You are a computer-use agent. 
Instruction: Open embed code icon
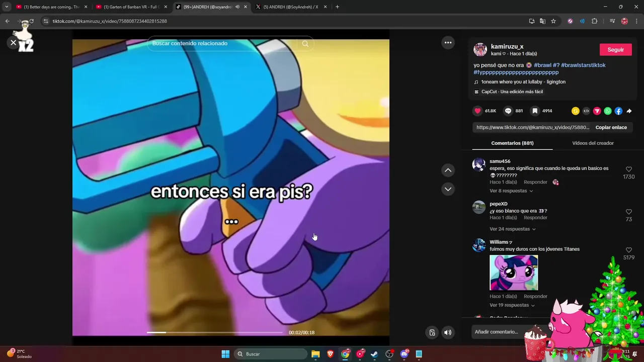pos(586,111)
